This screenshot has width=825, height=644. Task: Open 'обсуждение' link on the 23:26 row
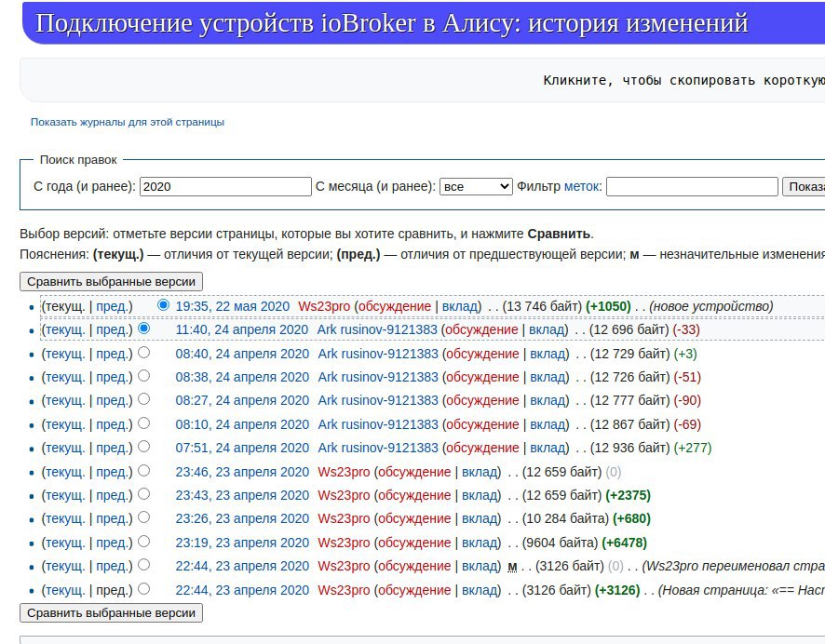click(x=414, y=518)
